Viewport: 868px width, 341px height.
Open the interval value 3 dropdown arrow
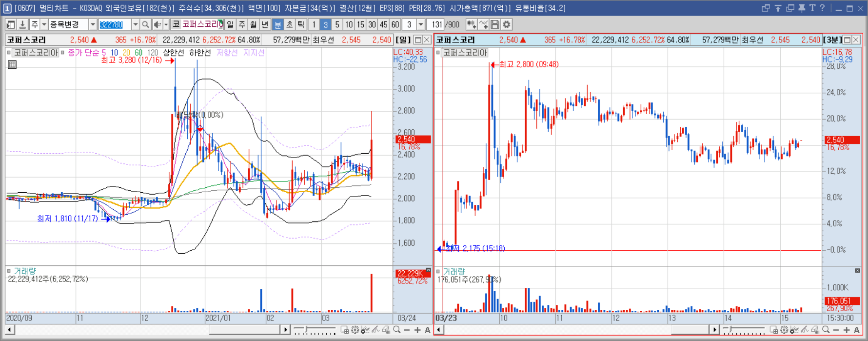tap(421, 24)
